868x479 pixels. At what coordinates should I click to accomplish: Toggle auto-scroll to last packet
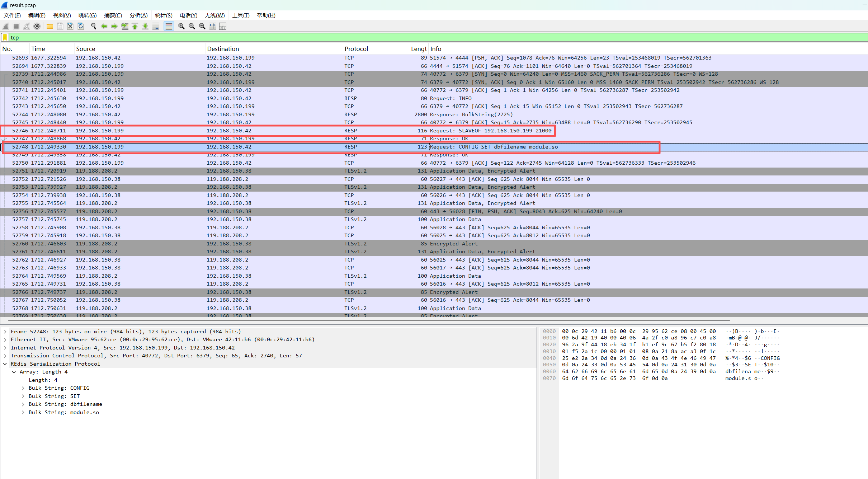pyautogui.click(x=156, y=26)
